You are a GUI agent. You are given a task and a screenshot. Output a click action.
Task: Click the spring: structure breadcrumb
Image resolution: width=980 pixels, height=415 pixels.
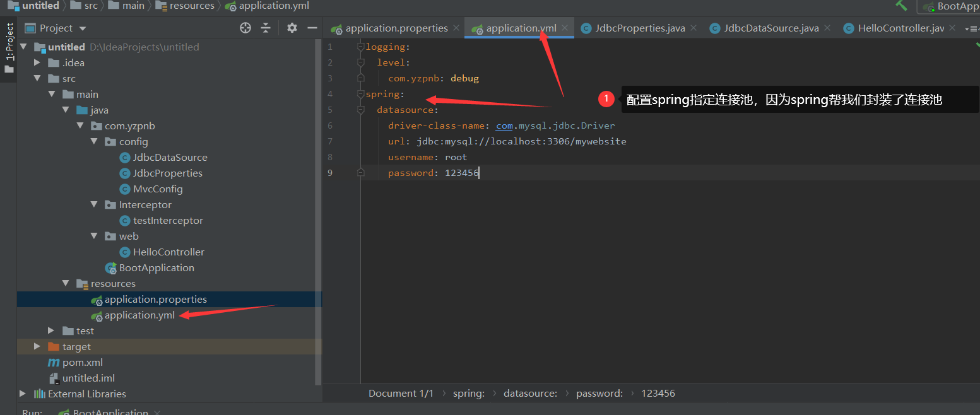tap(468, 393)
